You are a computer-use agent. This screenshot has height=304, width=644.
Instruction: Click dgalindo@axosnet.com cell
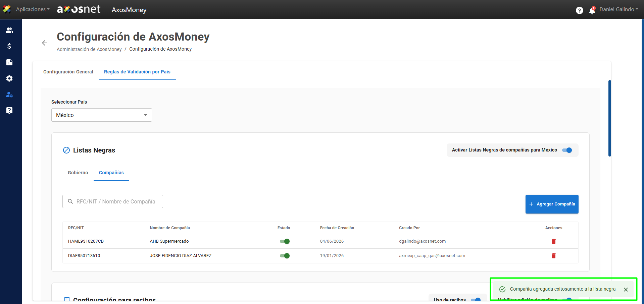(x=423, y=241)
